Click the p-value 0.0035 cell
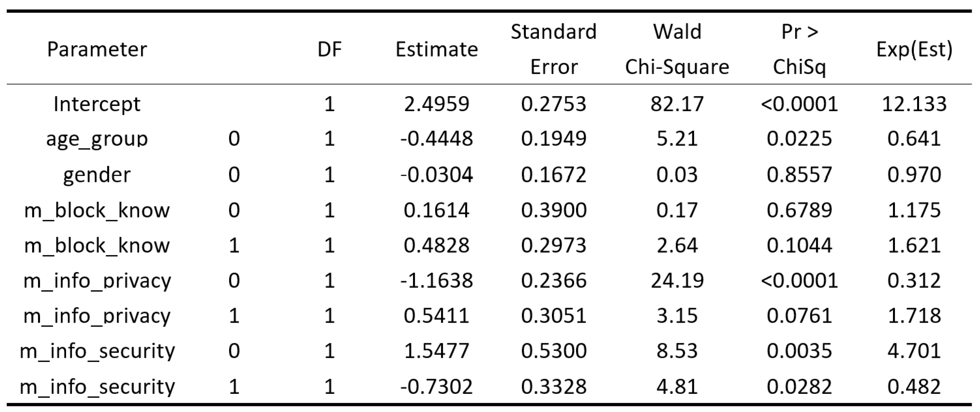The width and height of the screenshot is (980, 412). click(800, 351)
